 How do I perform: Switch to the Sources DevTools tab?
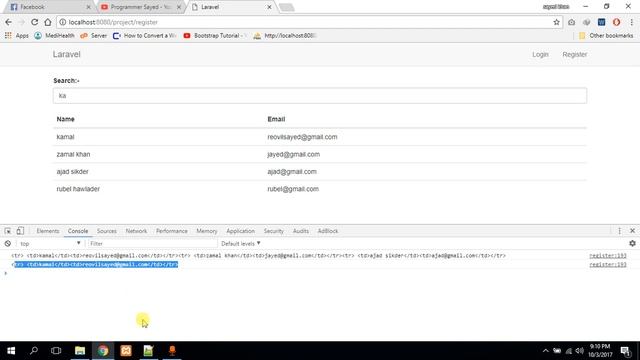107,231
